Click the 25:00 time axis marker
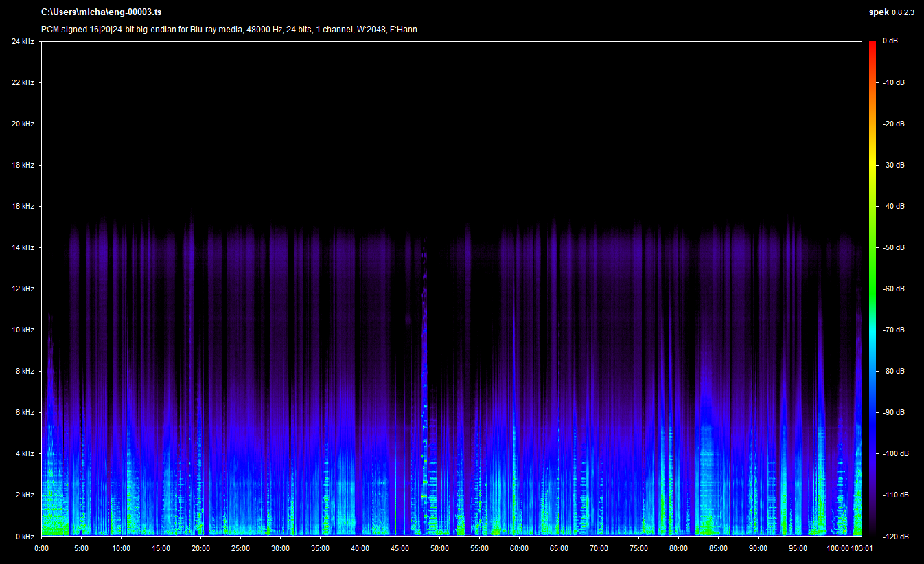The height and width of the screenshot is (564, 924). click(x=241, y=548)
